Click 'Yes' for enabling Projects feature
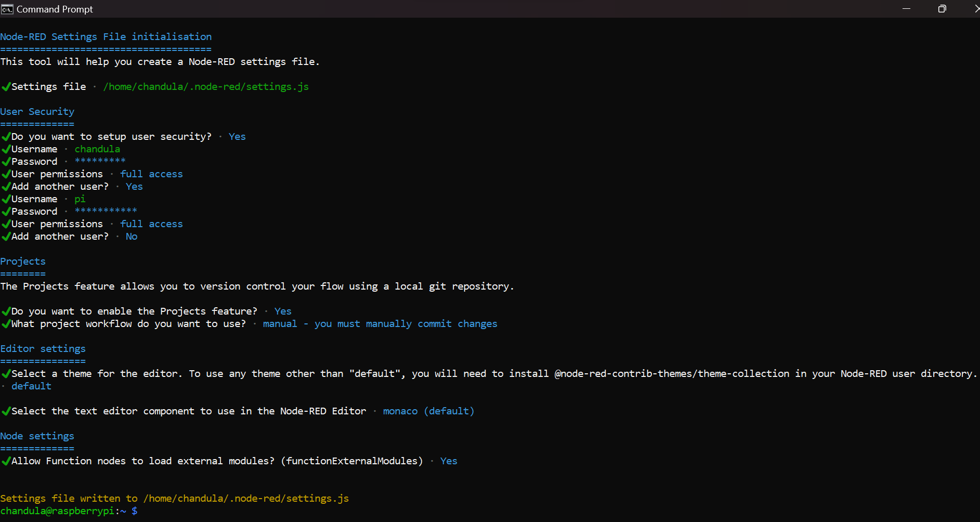The image size is (980, 522). tap(283, 311)
